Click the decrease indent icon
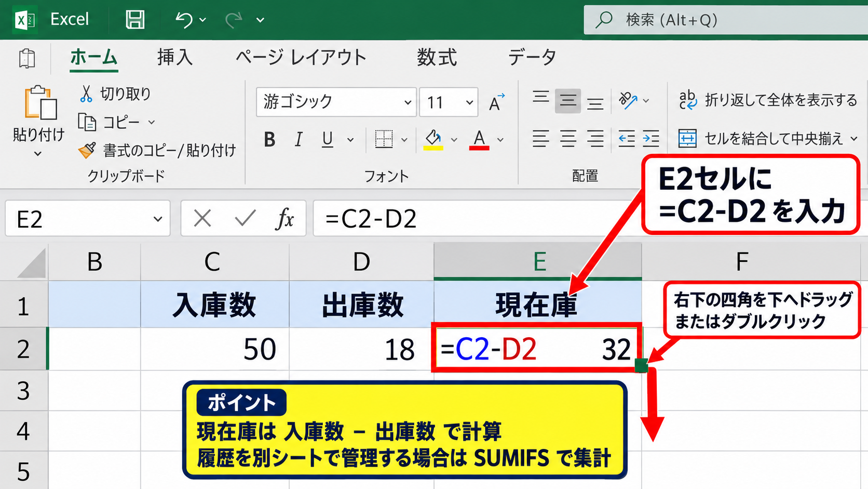 pyautogui.click(x=627, y=139)
